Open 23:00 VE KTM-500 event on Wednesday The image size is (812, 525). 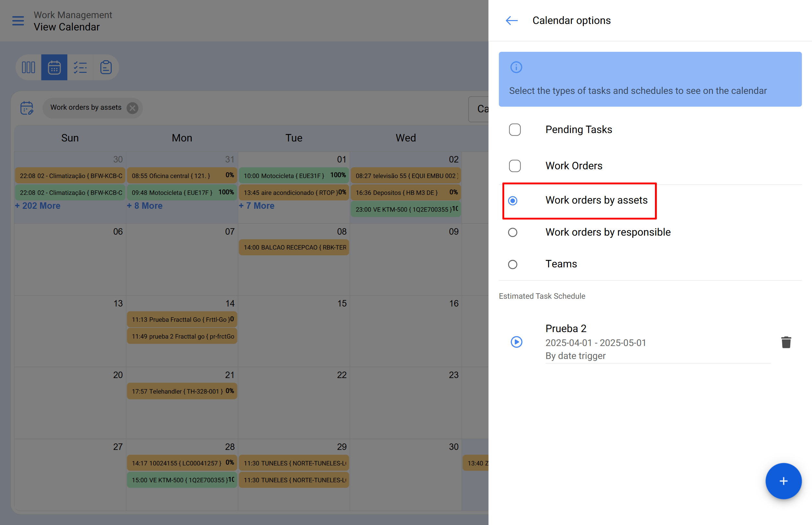tap(406, 209)
